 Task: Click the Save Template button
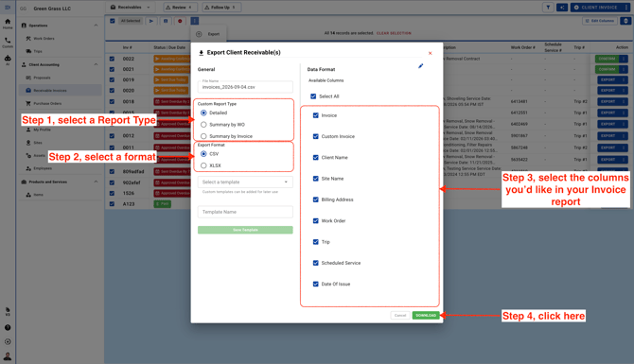pyautogui.click(x=245, y=230)
